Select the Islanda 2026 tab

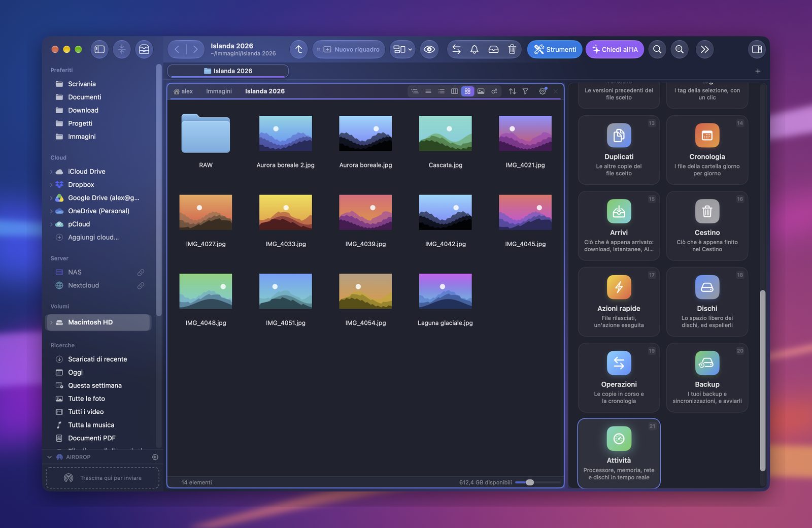click(x=228, y=71)
